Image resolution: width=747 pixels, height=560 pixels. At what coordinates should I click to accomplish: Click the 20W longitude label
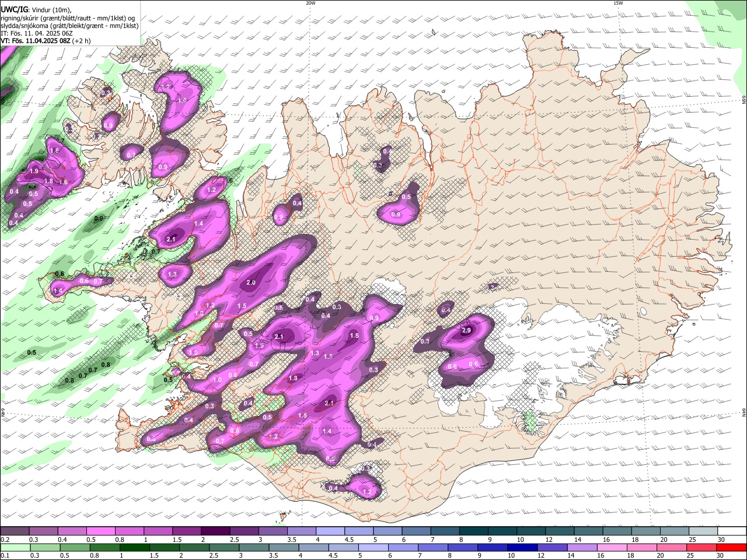point(310,3)
